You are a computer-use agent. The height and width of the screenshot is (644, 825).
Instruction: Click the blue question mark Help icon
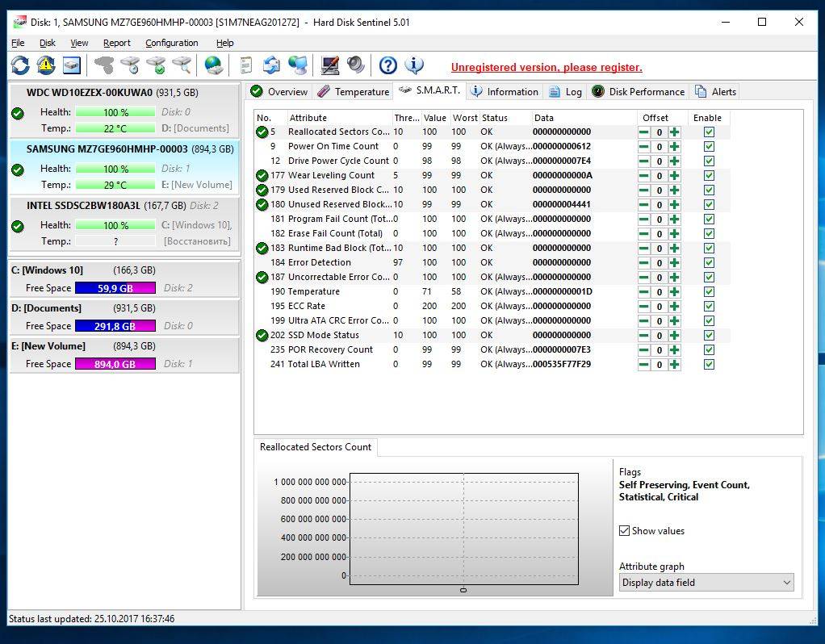coord(388,65)
